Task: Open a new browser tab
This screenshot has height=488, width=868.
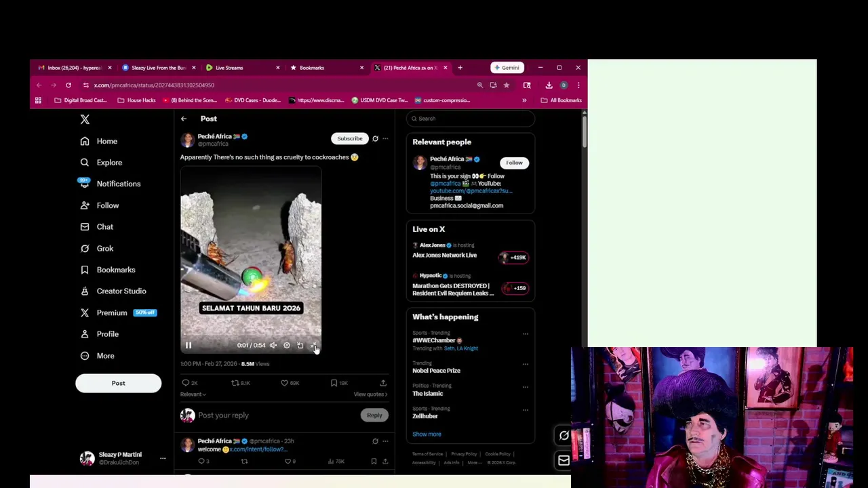Action: click(460, 68)
